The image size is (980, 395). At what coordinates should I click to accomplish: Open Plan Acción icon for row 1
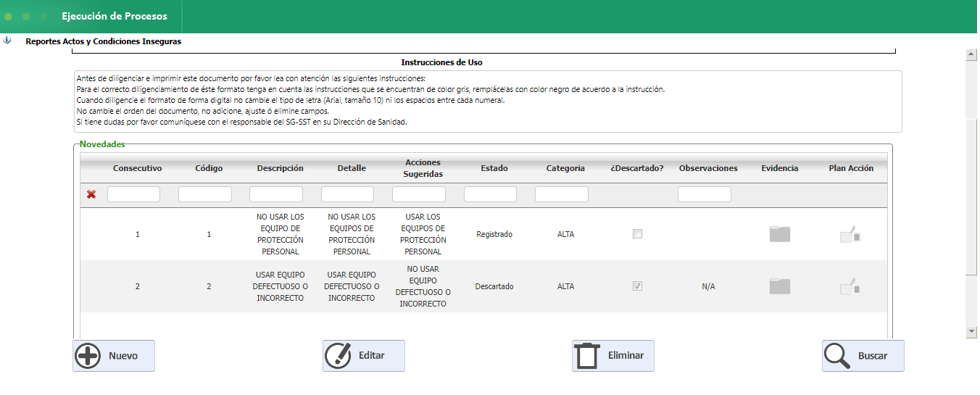pos(850,234)
